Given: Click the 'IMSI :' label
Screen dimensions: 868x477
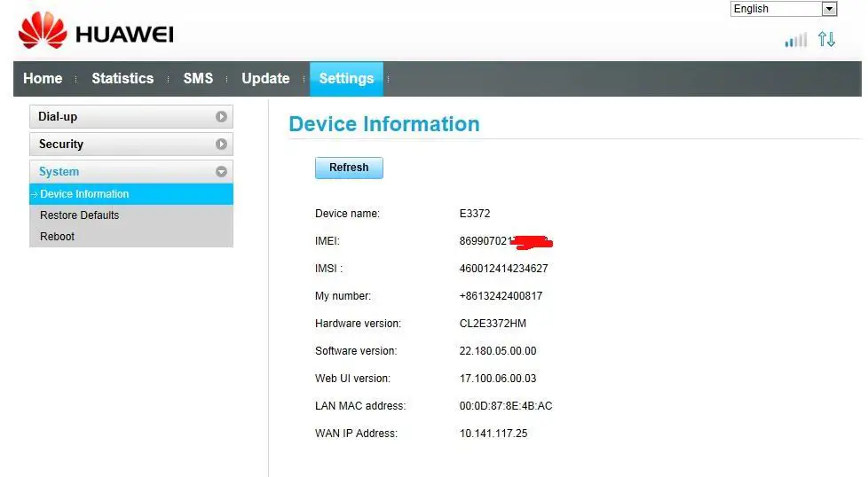Looking at the screenshot, I should click(x=328, y=269).
